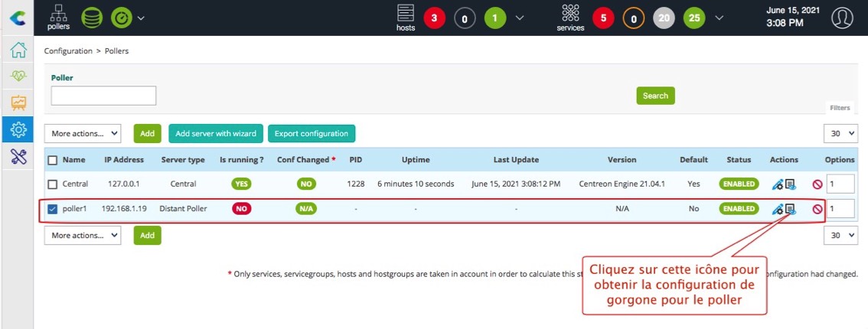Click the Filters tab
The width and height of the screenshot is (868, 329).
coord(839,109)
